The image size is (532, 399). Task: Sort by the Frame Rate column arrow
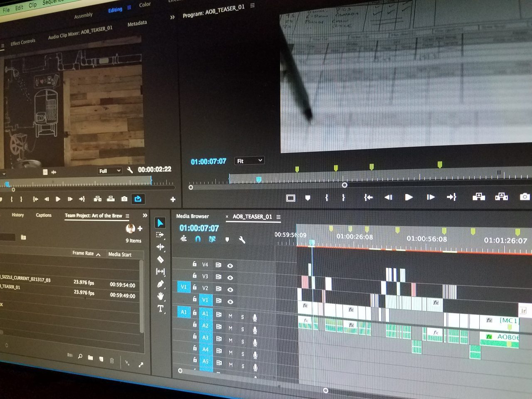point(99,254)
